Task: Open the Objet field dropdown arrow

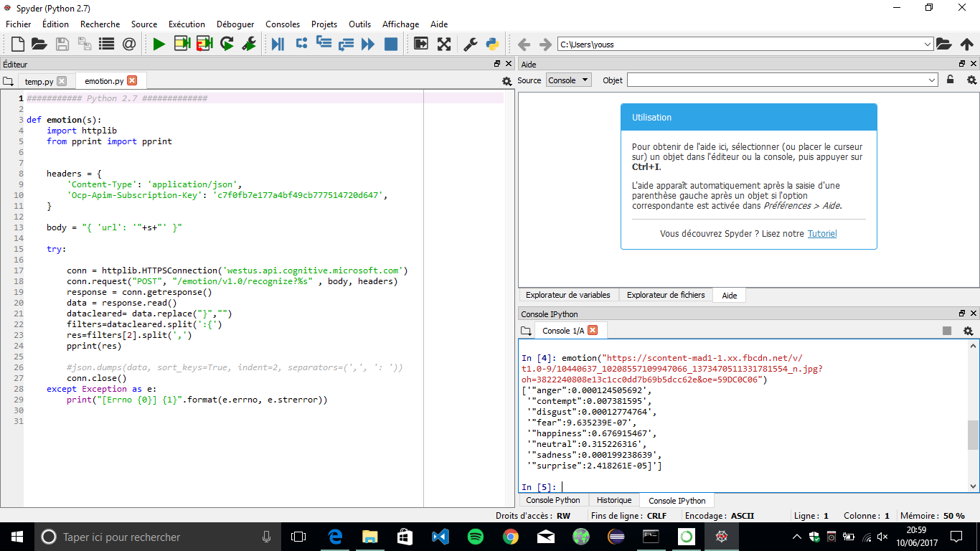Action: pyautogui.click(x=933, y=80)
